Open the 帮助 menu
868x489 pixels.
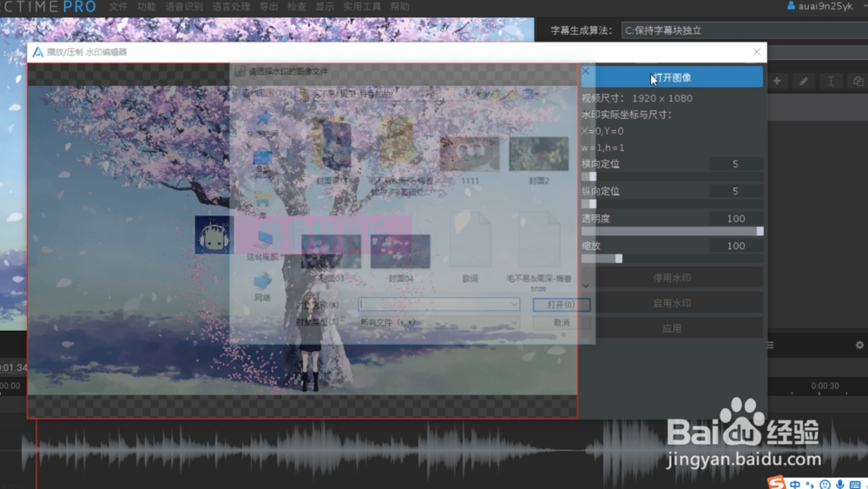pyautogui.click(x=399, y=7)
